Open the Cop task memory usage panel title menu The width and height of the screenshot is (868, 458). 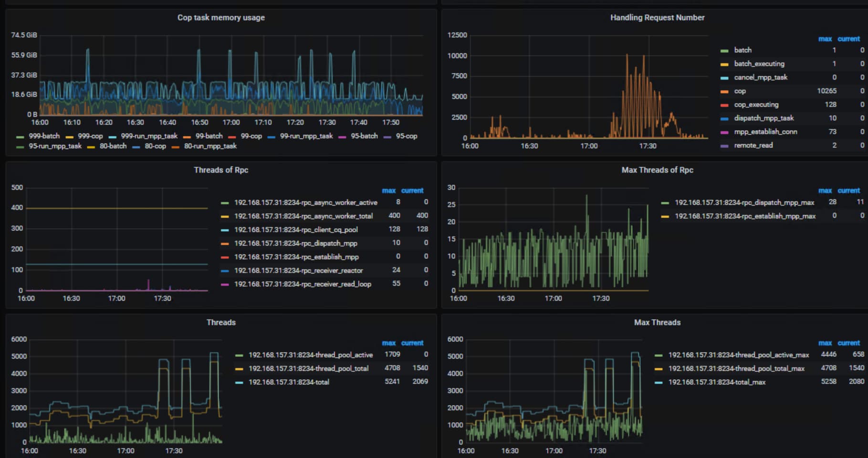(221, 18)
